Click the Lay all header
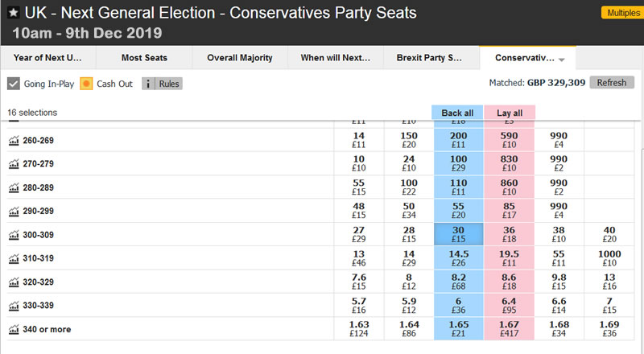 point(508,113)
